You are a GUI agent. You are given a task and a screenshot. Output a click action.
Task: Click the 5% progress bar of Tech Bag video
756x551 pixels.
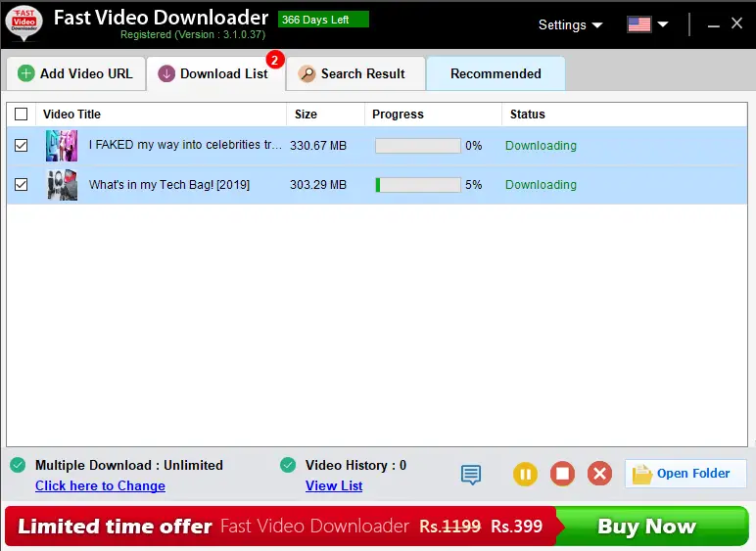[x=418, y=185]
